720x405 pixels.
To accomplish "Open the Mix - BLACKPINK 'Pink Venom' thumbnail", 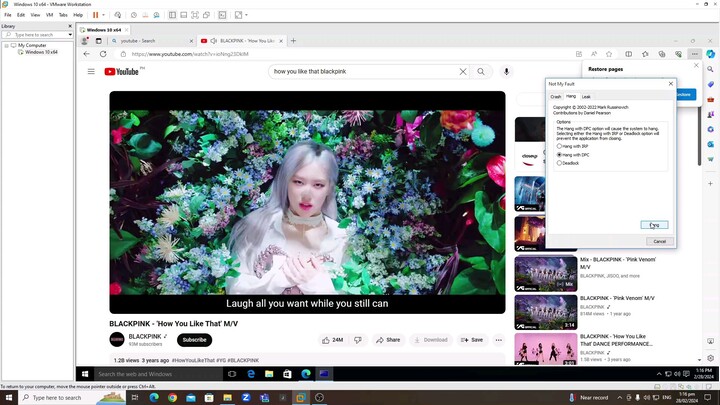I will pos(546,274).
